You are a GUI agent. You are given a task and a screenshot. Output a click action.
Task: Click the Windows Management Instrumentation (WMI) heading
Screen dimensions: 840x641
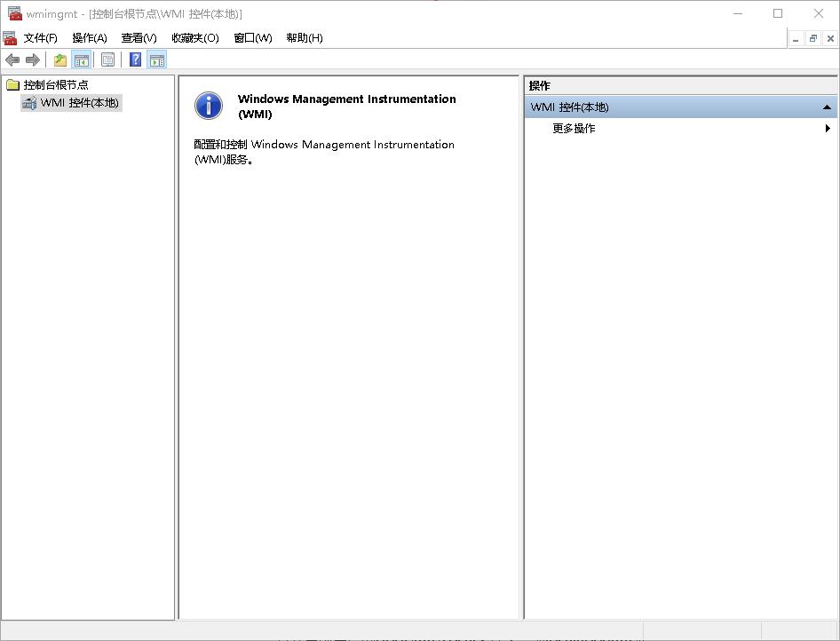pyautogui.click(x=346, y=106)
